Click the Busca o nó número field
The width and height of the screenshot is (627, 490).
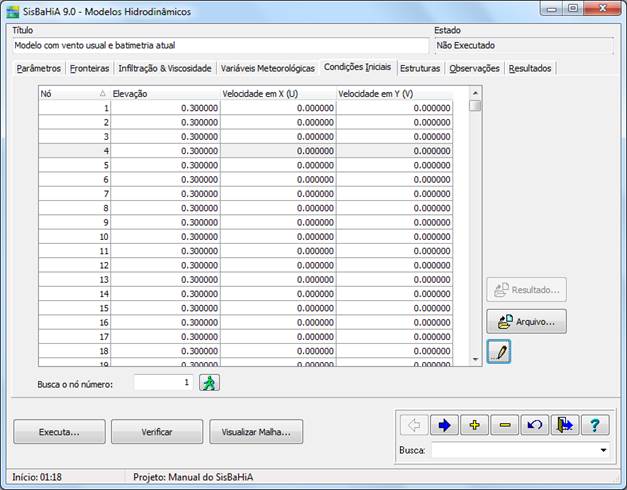coord(164,383)
